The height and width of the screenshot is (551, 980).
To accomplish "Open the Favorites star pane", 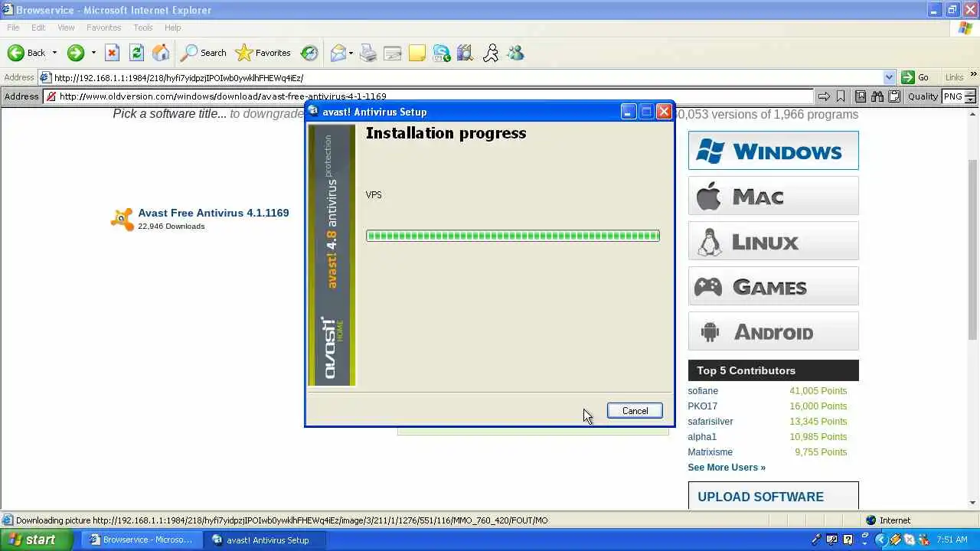I will pyautogui.click(x=263, y=53).
